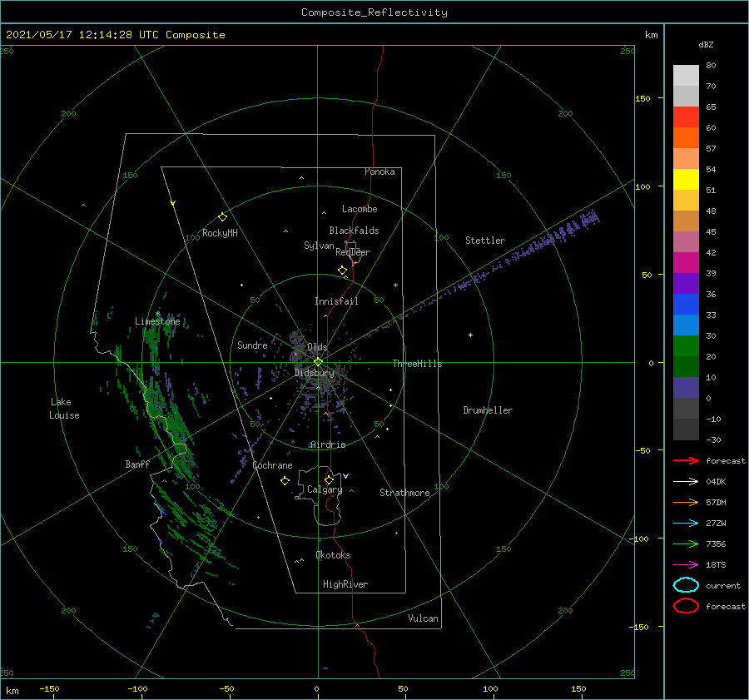Click the red forecast ellipse icon
The height and width of the screenshot is (700, 749).
click(x=686, y=606)
